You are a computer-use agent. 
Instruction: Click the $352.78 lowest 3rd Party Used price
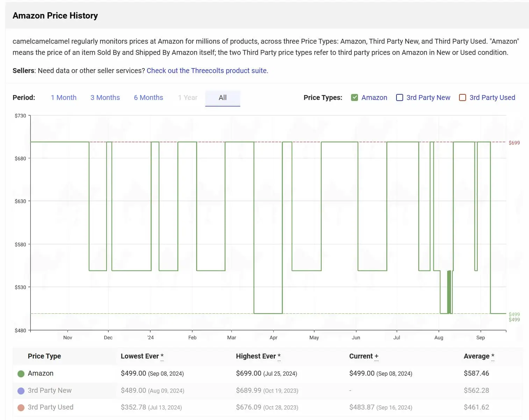[133, 407]
